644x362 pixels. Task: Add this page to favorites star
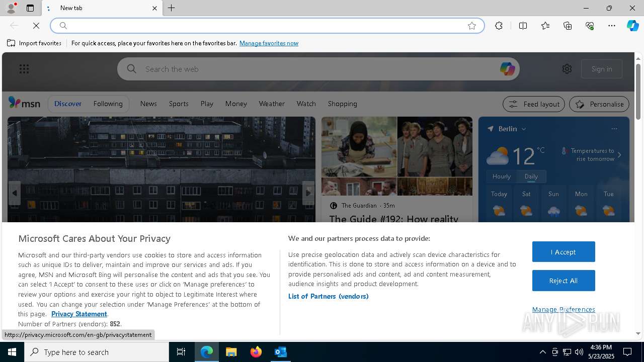(x=472, y=26)
